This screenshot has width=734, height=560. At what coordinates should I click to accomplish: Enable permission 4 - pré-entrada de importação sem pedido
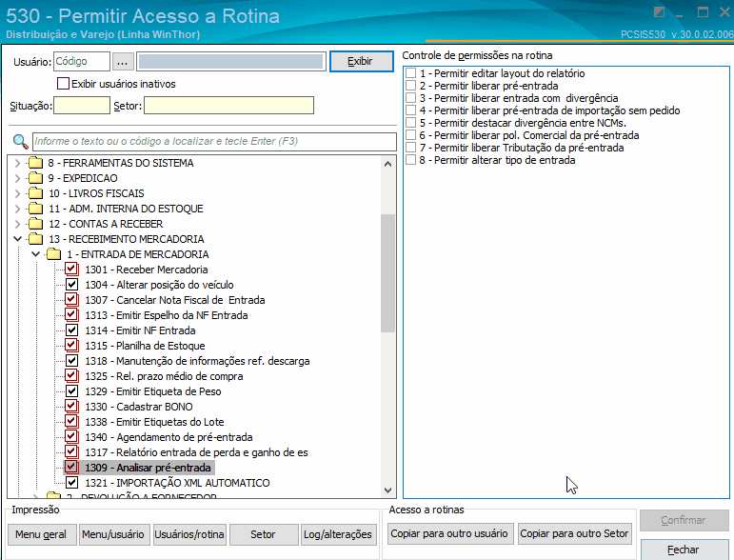tap(410, 110)
